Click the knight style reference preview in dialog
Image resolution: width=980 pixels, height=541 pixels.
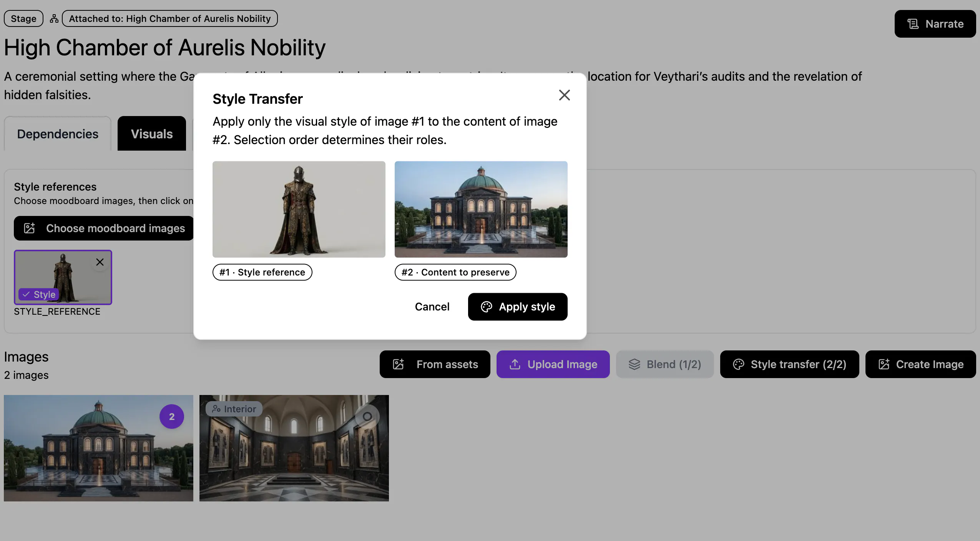point(299,209)
